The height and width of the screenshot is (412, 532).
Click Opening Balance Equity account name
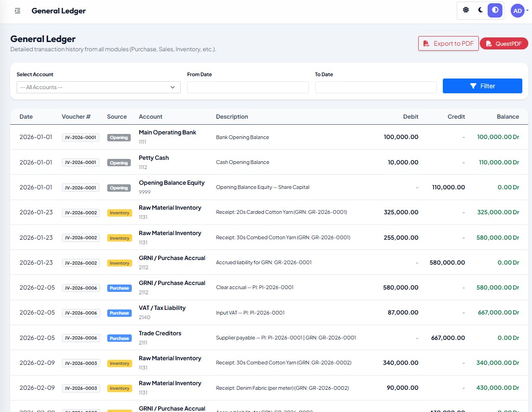tap(171, 183)
